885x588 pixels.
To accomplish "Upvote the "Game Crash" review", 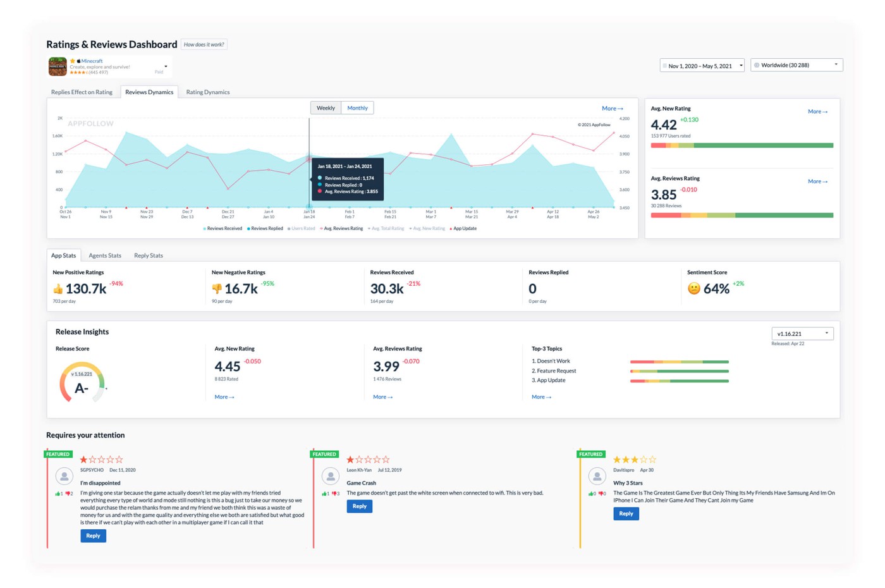I will click(326, 494).
